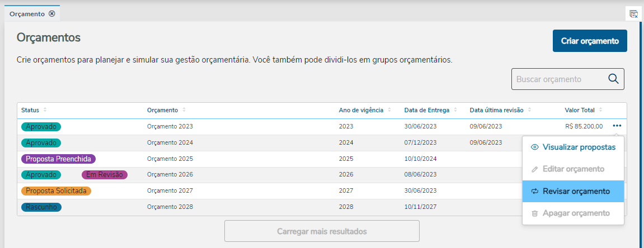Sort by Data última revisão column

pyautogui.click(x=529, y=110)
